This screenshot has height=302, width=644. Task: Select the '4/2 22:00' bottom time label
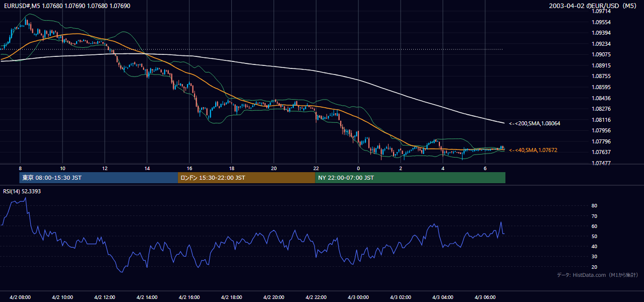pos(316,297)
